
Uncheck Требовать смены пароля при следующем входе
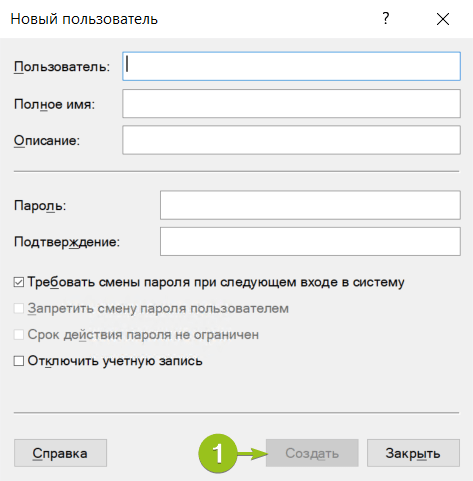pos(19,282)
